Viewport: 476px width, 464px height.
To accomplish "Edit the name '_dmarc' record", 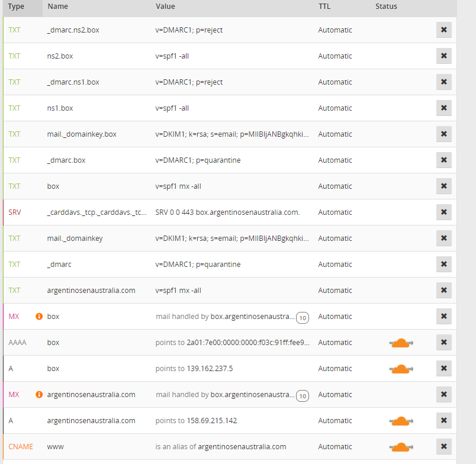I will (x=59, y=265).
